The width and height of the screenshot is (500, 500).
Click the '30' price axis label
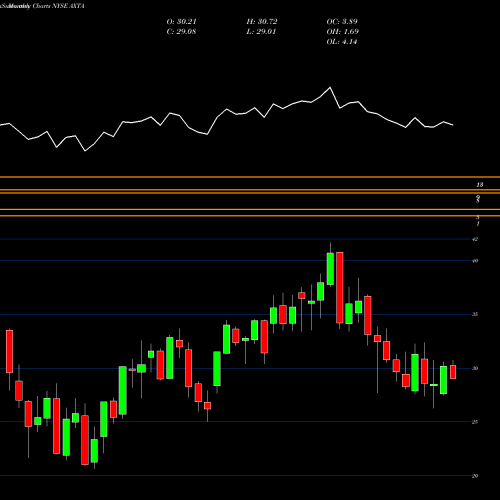click(475, 368)
